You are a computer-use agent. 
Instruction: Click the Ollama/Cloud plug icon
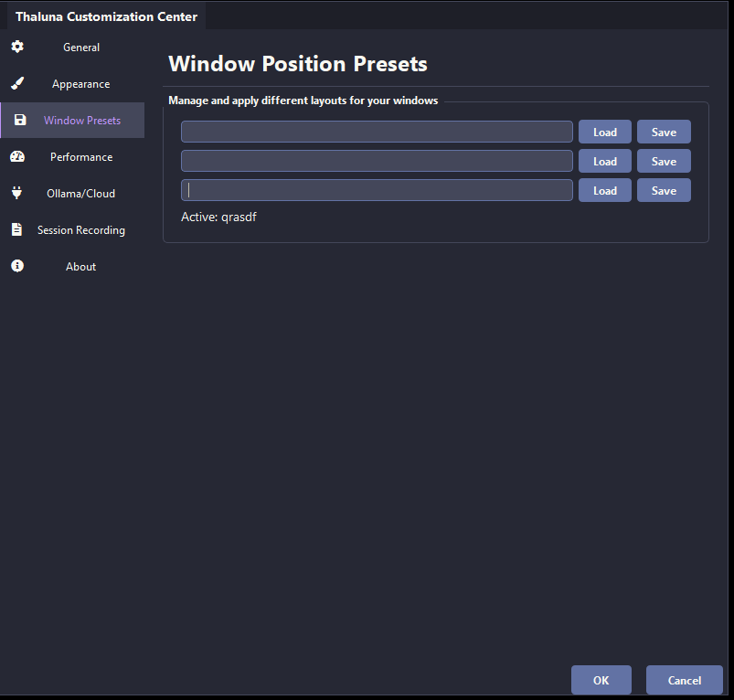click(x=16, y=193)
